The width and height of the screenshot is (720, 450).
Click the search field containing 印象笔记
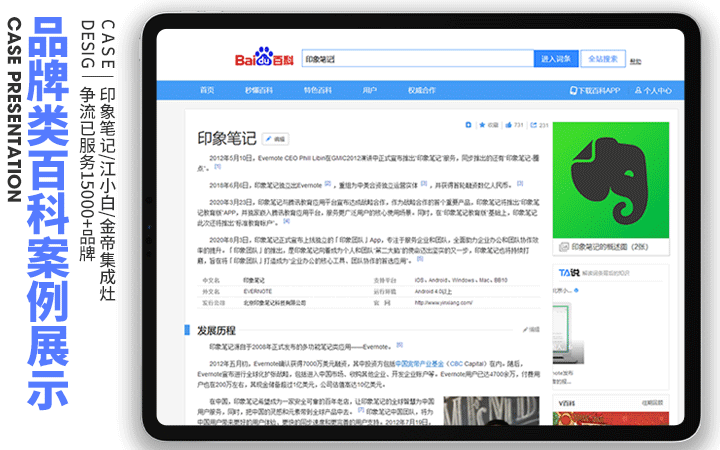tap(417, 59)
